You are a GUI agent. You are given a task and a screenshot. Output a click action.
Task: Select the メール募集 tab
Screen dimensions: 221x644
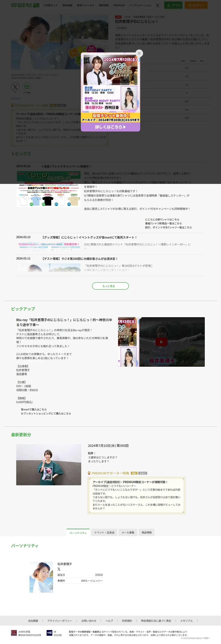click(128, 533)
